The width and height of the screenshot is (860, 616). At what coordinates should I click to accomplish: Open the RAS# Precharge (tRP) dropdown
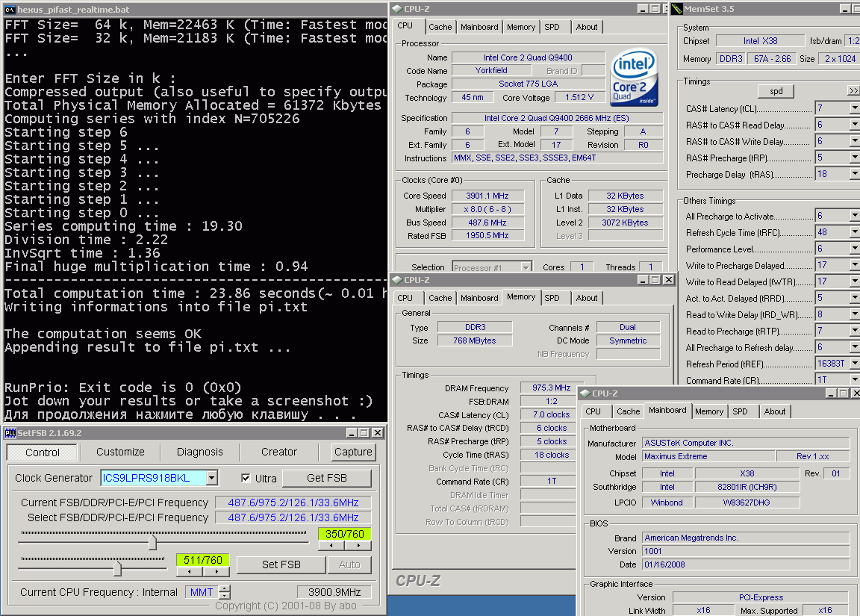coord(855,158)
